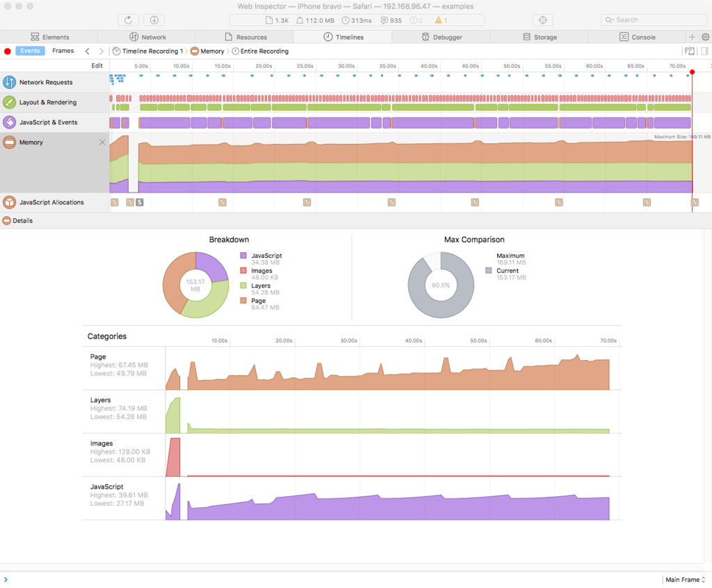Activate the element selection crosshair icon
Image resolution: width=712 pixels, height=588 pixels.
pos(542,20)
